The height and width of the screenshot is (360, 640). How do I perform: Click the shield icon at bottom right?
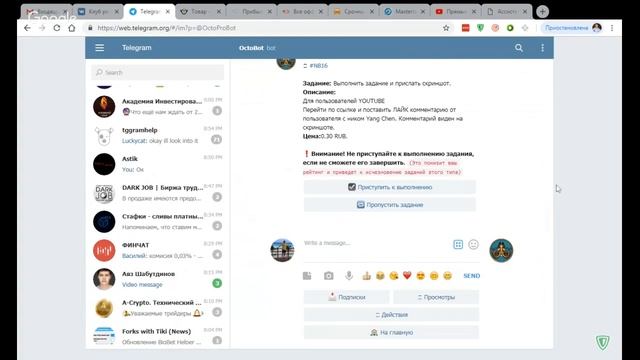click(x=602, y=342)
